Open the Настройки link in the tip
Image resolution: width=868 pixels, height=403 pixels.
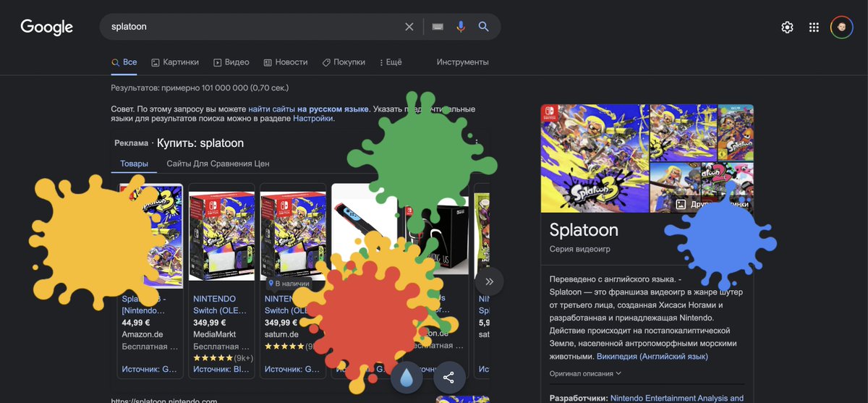click(312, 118)
